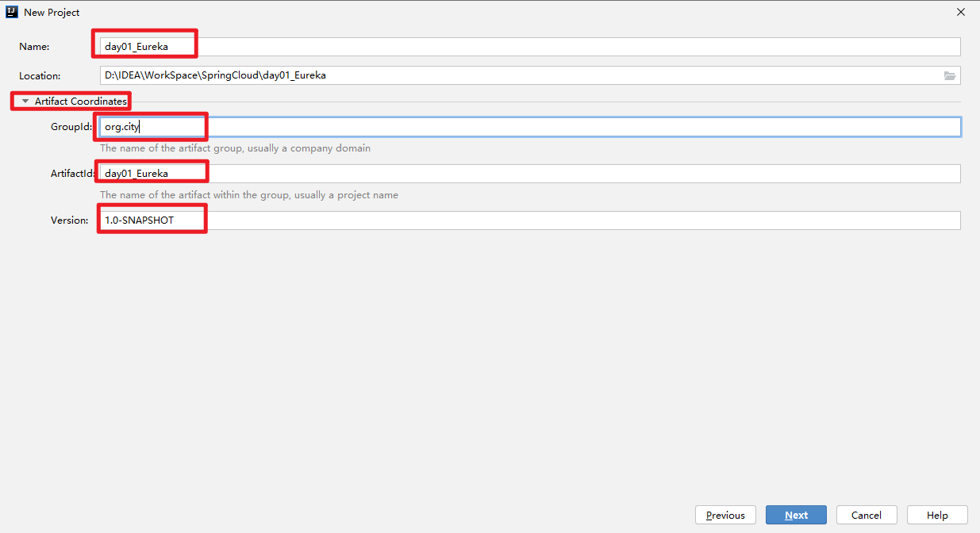The image size is (980, 533).
Task: Click the "Name:" label
Action: [34, 47]
